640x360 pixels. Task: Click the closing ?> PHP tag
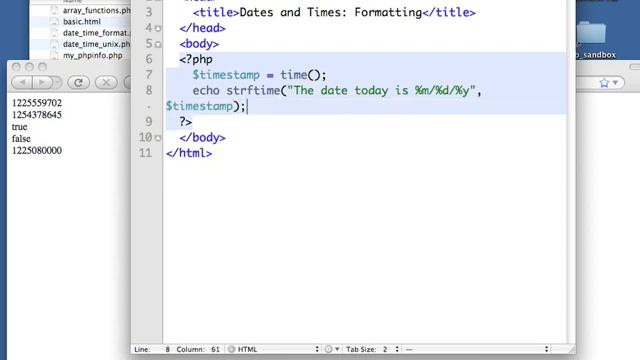pyautogui.click(x=186, y=122)
